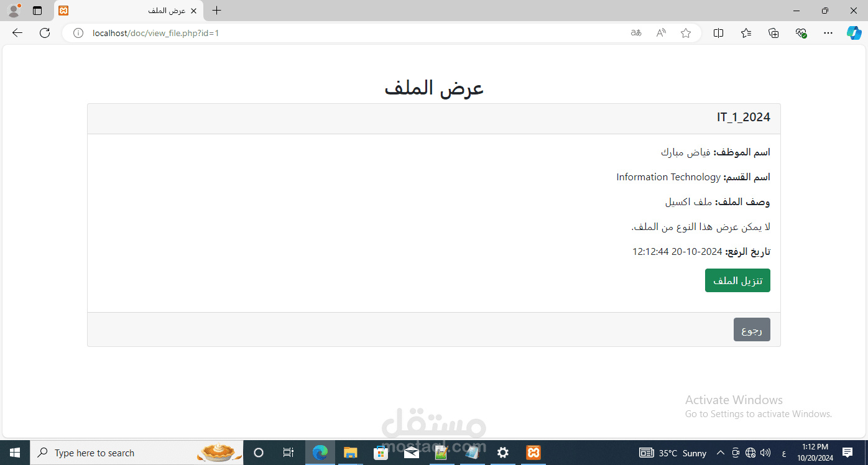Viewport: 868px width, 465px height.
Task: Open Mail app on taskbar
Action: 412,453
